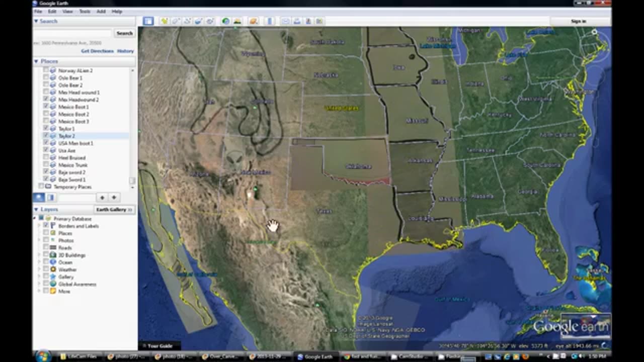Switch to Google Earth taskbar button
The height and width of the screenshot is (362, 644).
315,356
